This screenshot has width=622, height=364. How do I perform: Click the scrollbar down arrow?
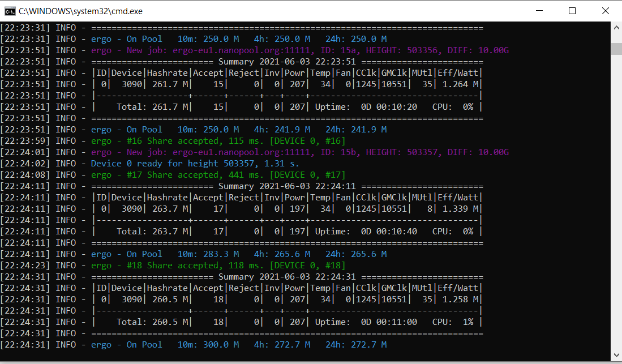[x=616, y=356]
